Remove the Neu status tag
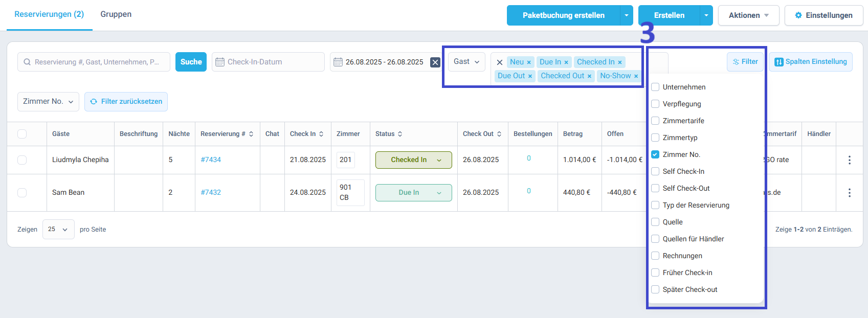This screenshot has width=868, height=318. (x=529, y=62)
